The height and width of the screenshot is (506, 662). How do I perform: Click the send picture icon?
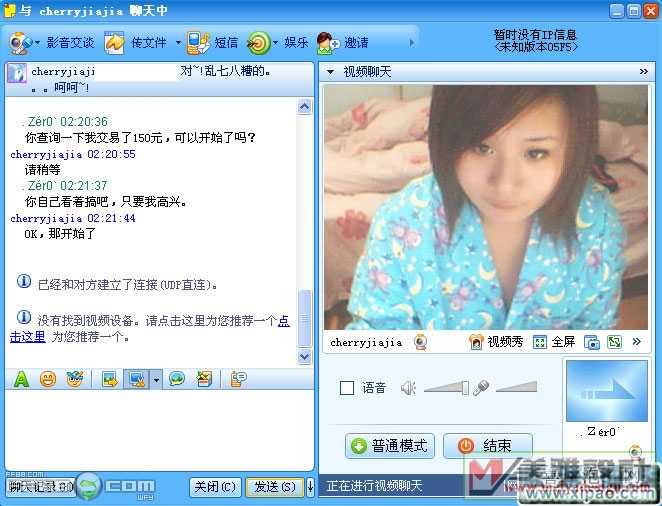tap(110, 379)
